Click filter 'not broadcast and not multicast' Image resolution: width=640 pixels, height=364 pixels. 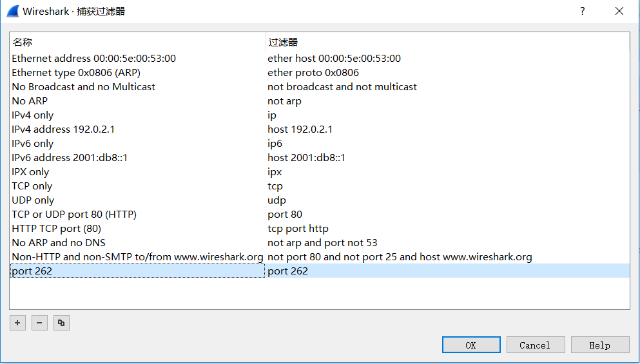tap(342, 87)
